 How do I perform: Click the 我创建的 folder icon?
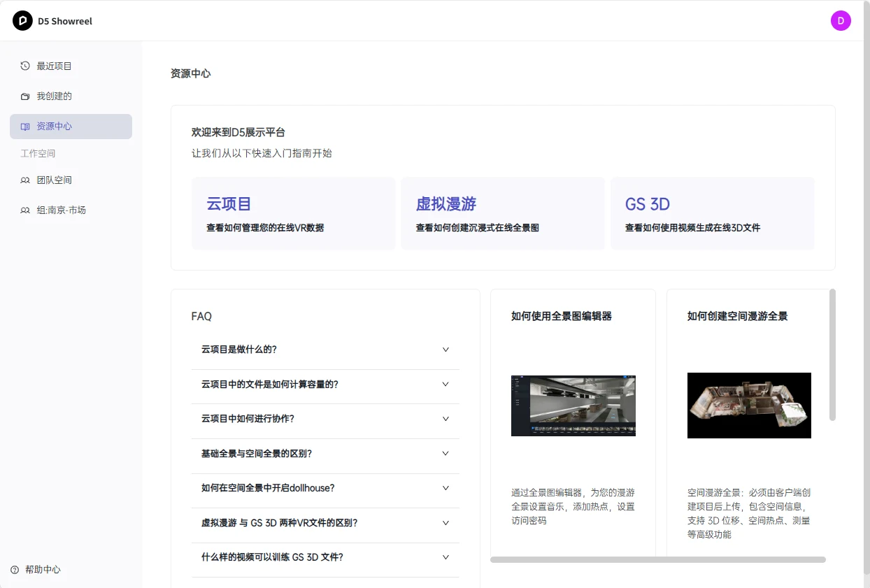point(25,96)
